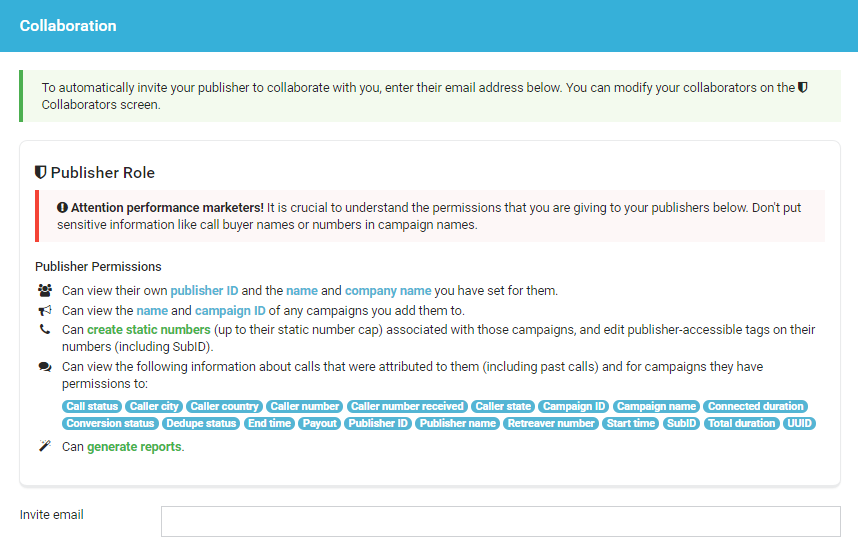Select the Campaign name tag
Viewport: 858px width, 544px height.
pos(656,406)
